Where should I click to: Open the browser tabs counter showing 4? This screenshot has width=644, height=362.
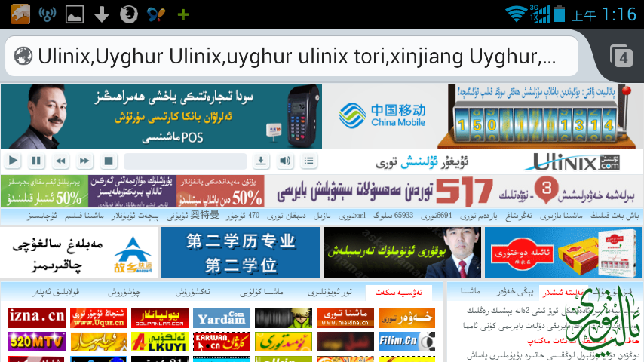621,57
